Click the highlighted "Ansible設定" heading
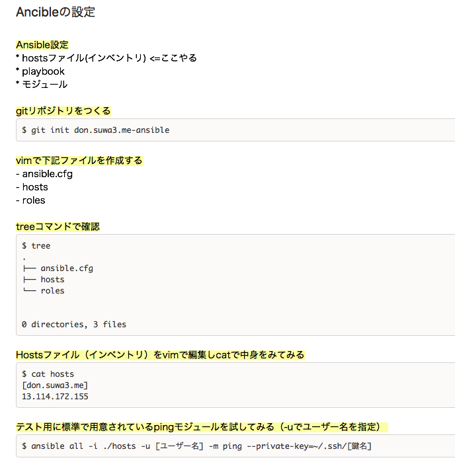 (42, 45)
